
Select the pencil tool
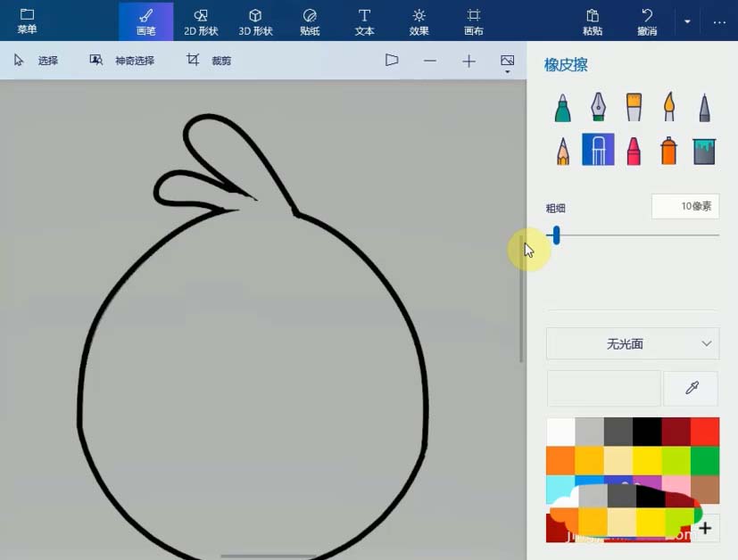(563, 151)
